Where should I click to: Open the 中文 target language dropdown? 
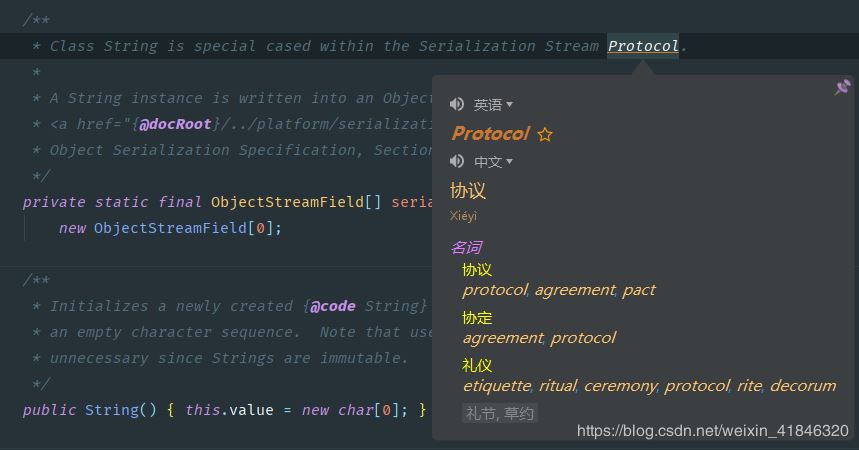tap(493, 161)
